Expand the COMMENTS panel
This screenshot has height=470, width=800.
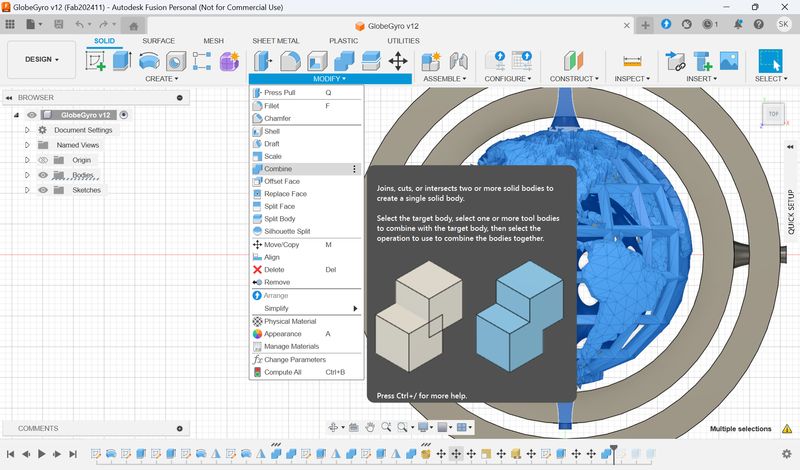click(x=180, y=429)
